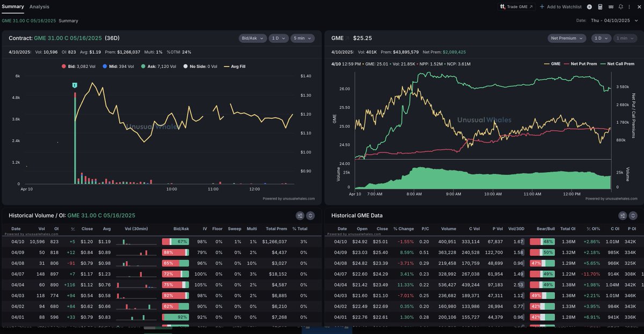The width and height of the screenshot is (644, 334).
Task: Click contract link in Historical Volume / OI title
Action: pyautogui.click(x=101, y=216)
